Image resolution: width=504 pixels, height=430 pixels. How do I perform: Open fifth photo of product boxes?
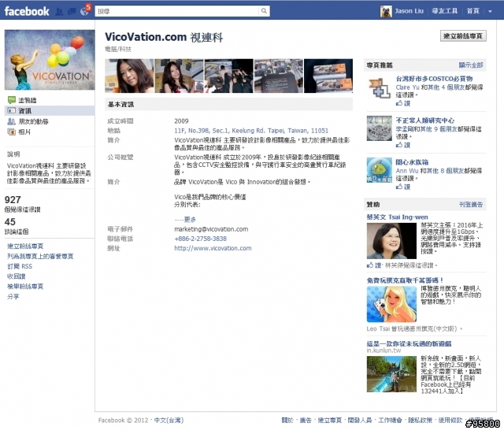point(328,76)
